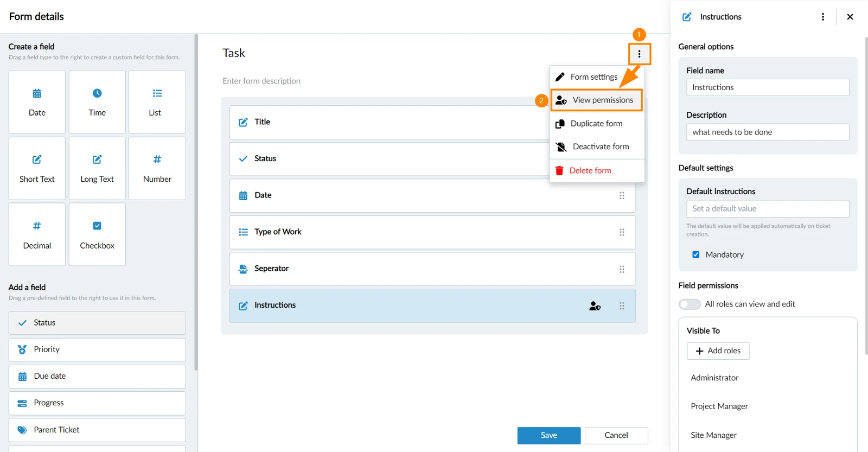Select the Time field type tile

pyautogui.click(x=97, y=101)
